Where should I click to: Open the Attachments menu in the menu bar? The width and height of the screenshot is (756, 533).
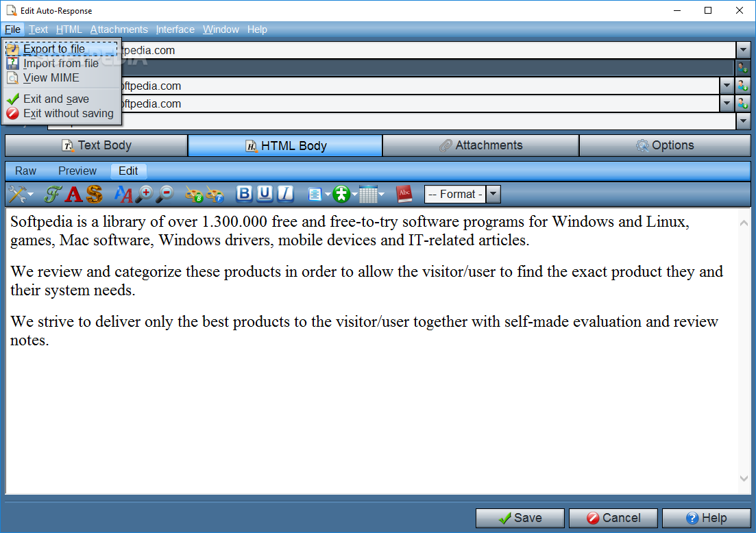pos(119,29)
